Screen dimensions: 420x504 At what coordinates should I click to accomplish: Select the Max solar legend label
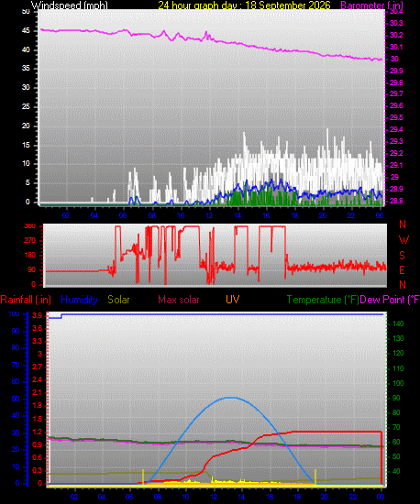(179, 300)
